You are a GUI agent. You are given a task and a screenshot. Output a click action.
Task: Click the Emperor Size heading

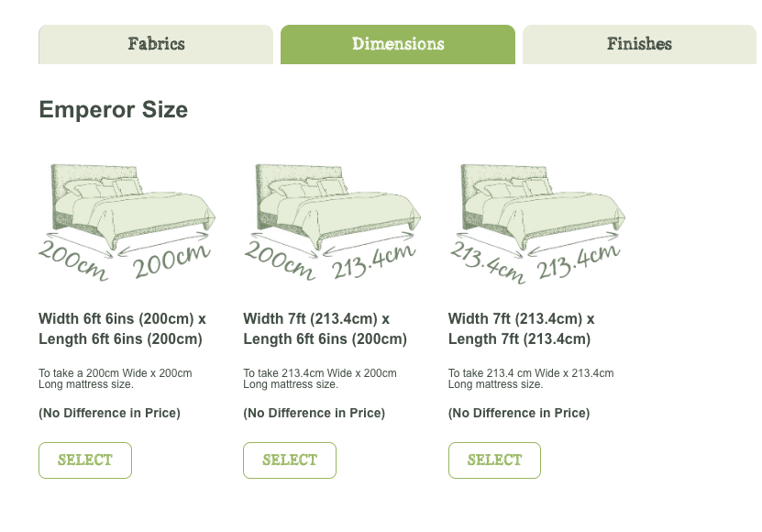coord(113,110)
